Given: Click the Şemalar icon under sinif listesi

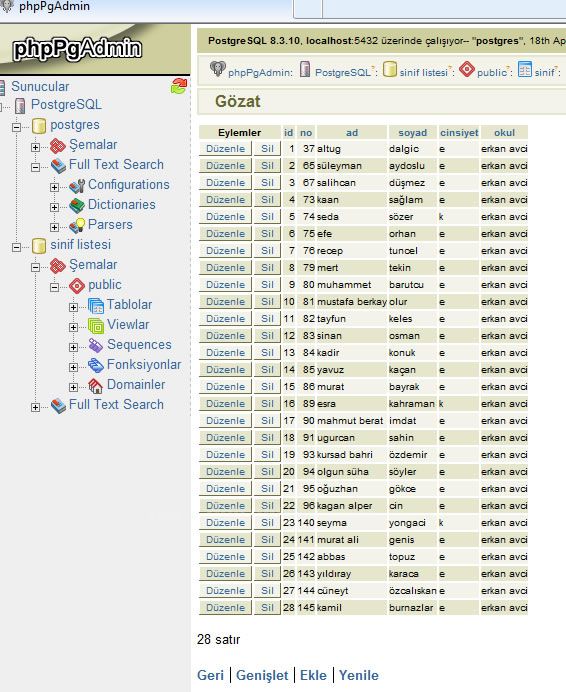Looking at the screenshot, I should point(58,266).
